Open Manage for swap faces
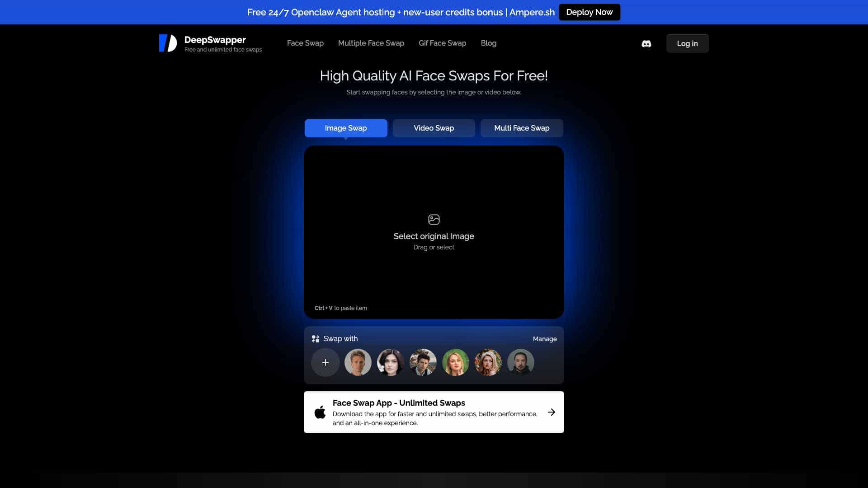Image resolution: width=868 pixels, height=488 pixels. [x=545, y=339]
